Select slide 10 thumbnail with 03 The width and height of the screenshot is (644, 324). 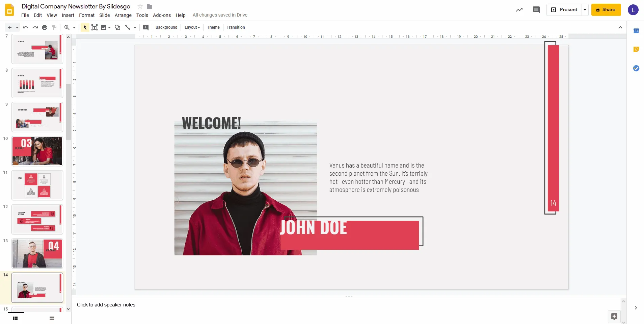(x=37, y=151)
